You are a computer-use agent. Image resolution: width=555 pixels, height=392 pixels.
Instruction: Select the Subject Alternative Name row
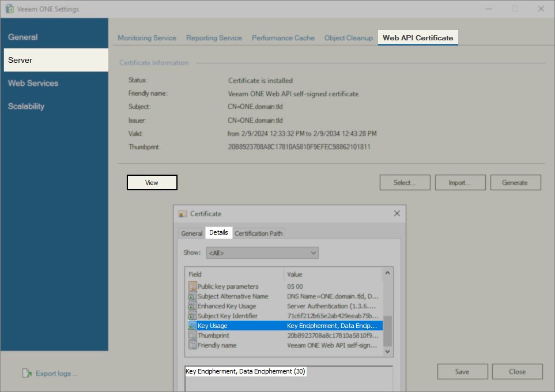pos(285,296)
